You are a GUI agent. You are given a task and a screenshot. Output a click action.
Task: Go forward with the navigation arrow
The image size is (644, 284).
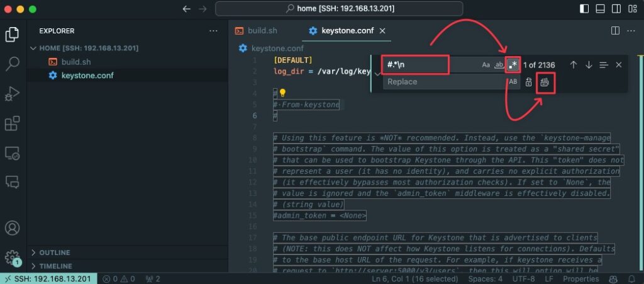203,9
